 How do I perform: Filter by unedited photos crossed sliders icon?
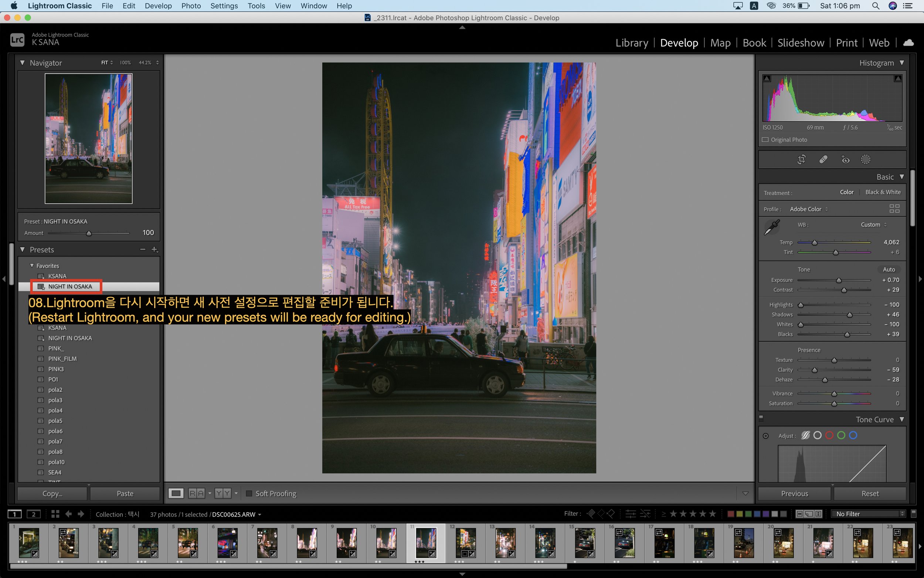coord(645,514)
